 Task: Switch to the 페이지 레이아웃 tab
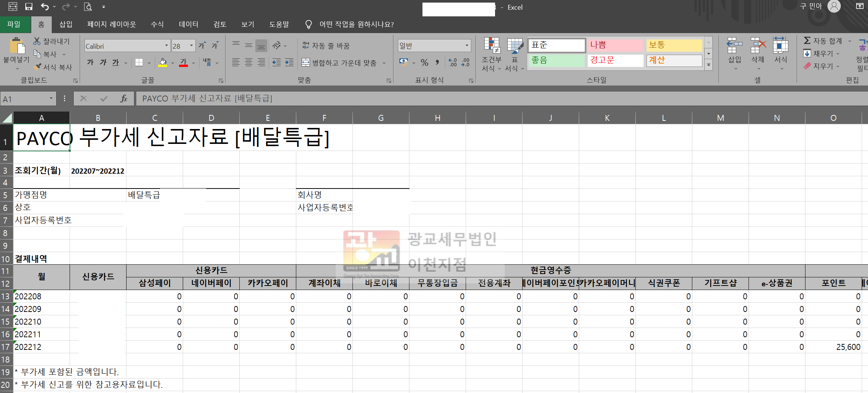[x=111, y=24]
